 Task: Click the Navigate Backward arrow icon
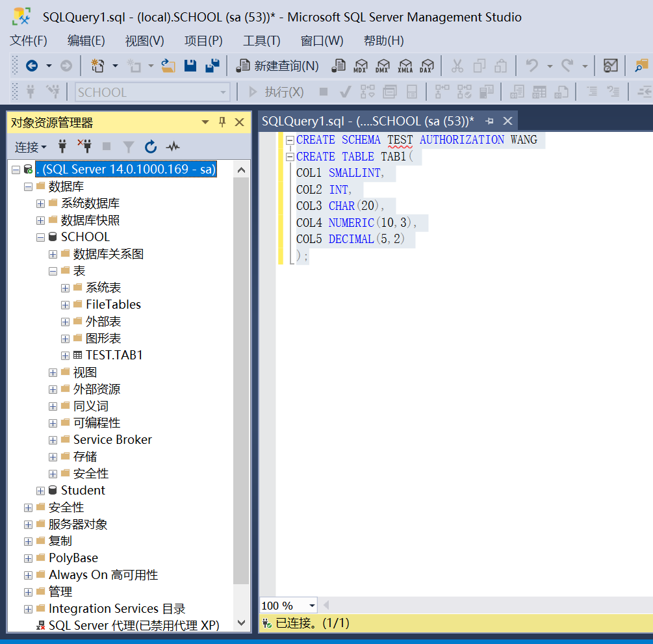click(x=32, y=66)
